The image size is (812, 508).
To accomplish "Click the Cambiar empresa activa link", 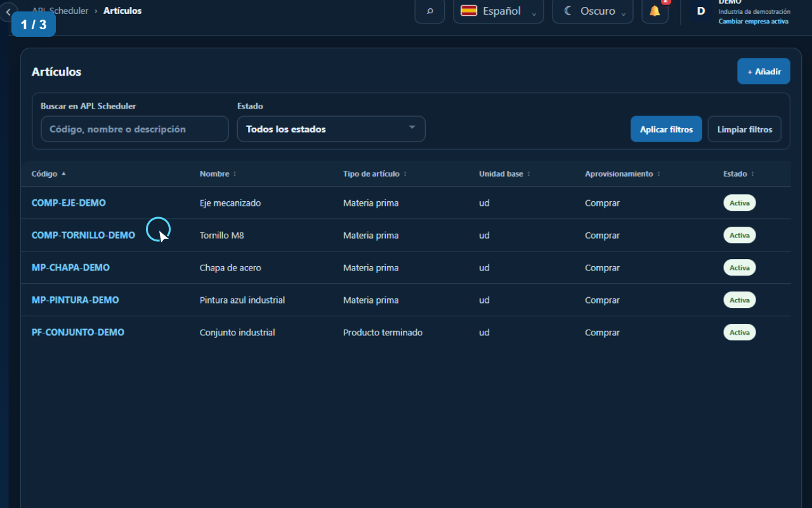I will [754, 22].
